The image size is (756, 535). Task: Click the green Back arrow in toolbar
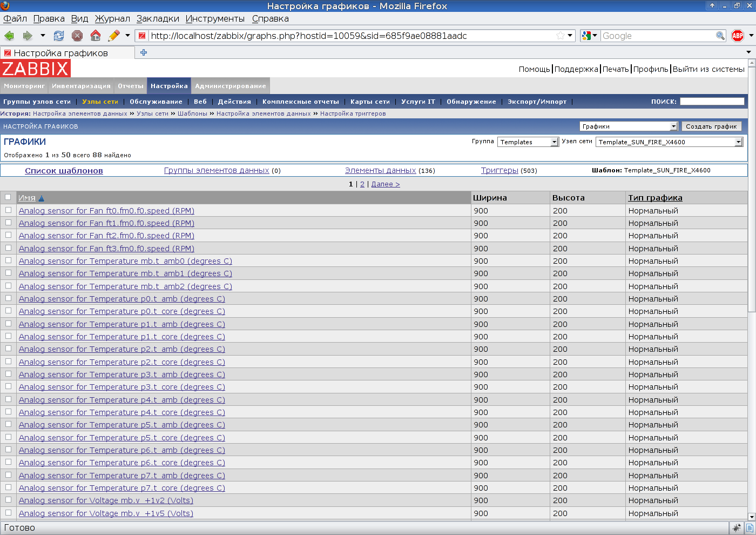tap(9, 36)
